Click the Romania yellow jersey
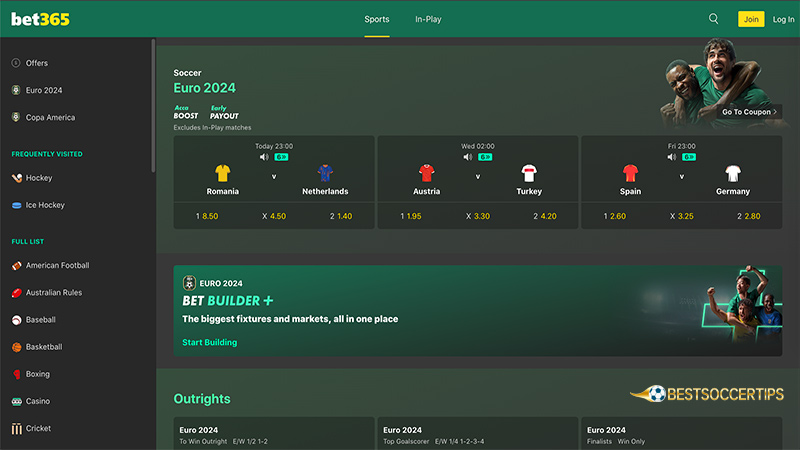 coord(222,173)
